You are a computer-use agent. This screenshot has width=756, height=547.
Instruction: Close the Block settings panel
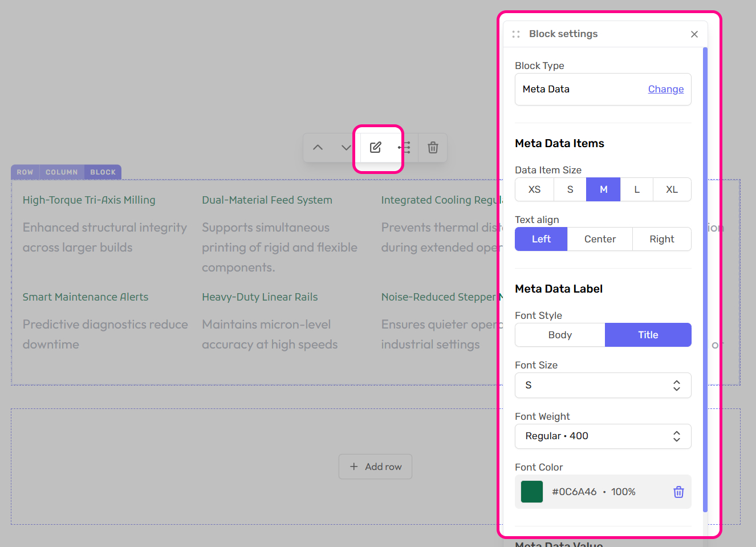click(694, 34)
